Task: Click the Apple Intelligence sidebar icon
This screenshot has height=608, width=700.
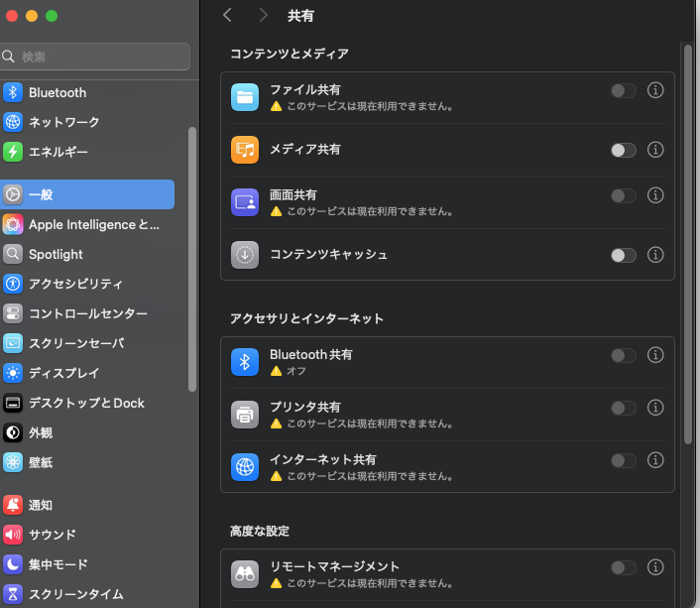Action: tap(13, 224)
